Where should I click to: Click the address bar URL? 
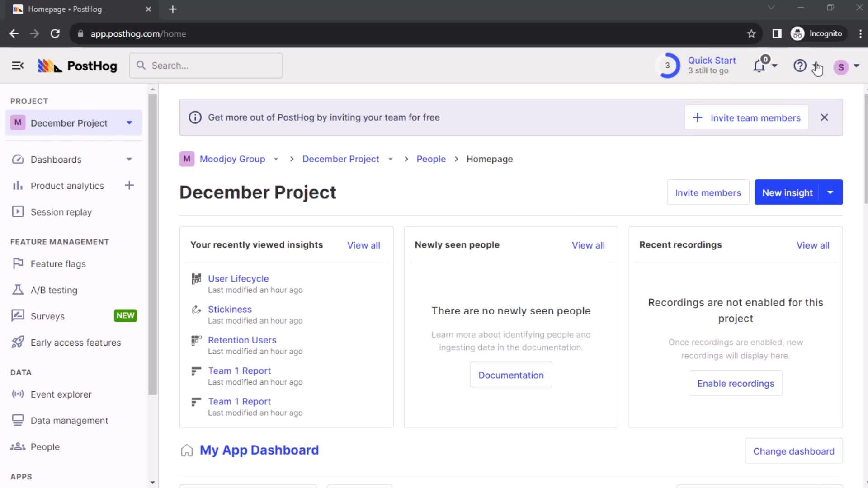pos(138,33)
